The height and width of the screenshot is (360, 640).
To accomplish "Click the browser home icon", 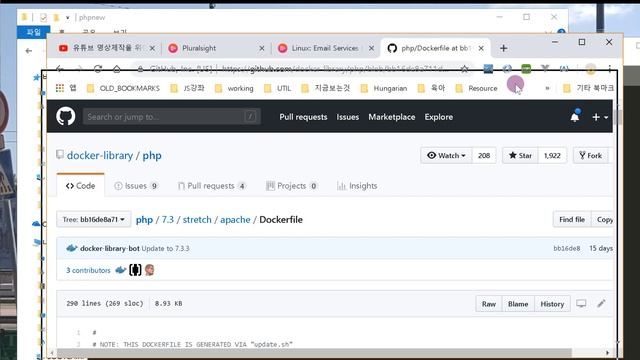I will pos(117,69).
